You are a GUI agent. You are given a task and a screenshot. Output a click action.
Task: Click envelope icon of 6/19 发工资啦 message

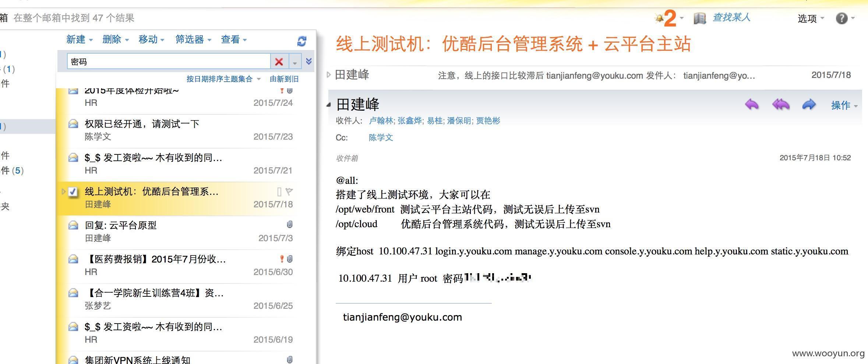(73, 327)
